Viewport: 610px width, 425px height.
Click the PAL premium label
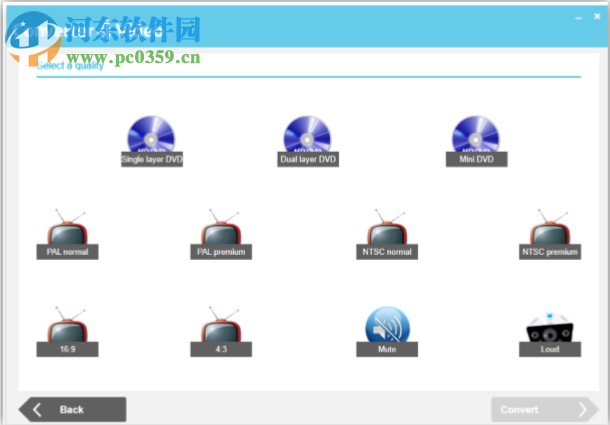coord(221,252)
